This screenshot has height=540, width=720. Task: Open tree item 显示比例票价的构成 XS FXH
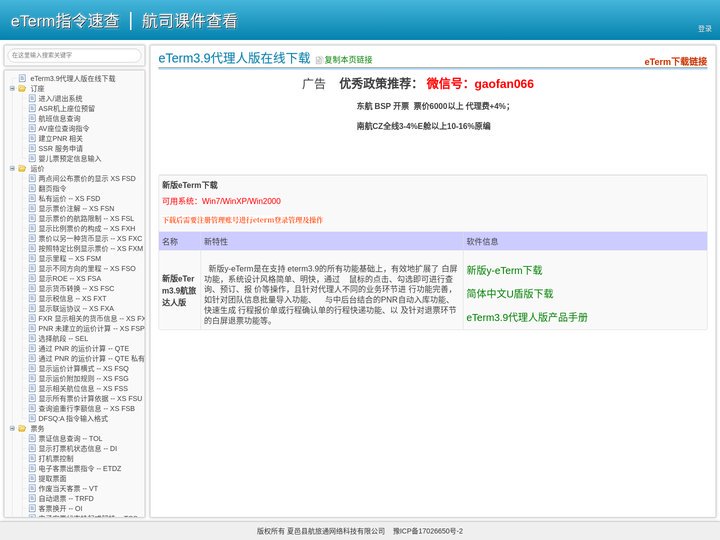87,229
